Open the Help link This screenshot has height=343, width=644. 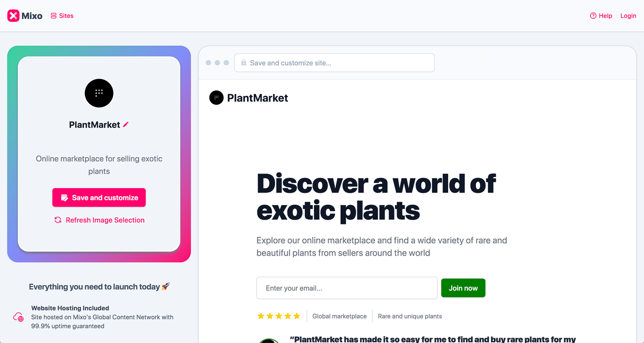(x=601, y=16)
